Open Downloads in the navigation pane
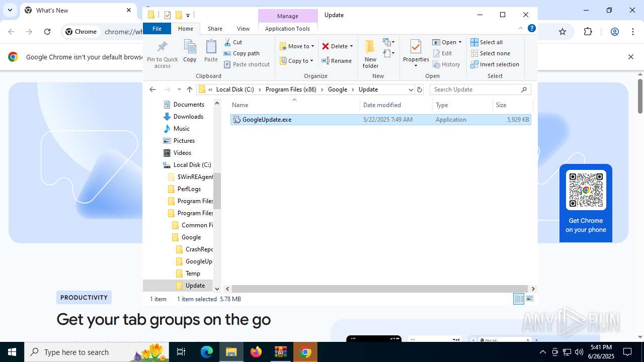 point(188,117)
